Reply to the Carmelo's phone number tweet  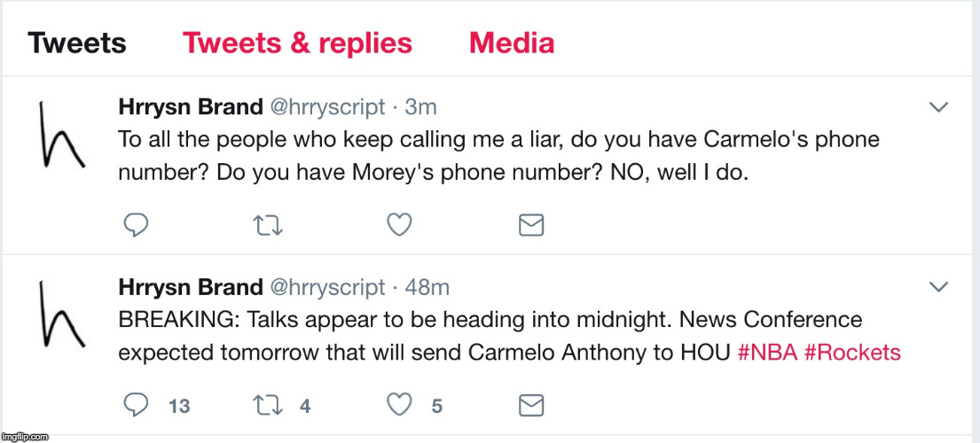[133, 225]
